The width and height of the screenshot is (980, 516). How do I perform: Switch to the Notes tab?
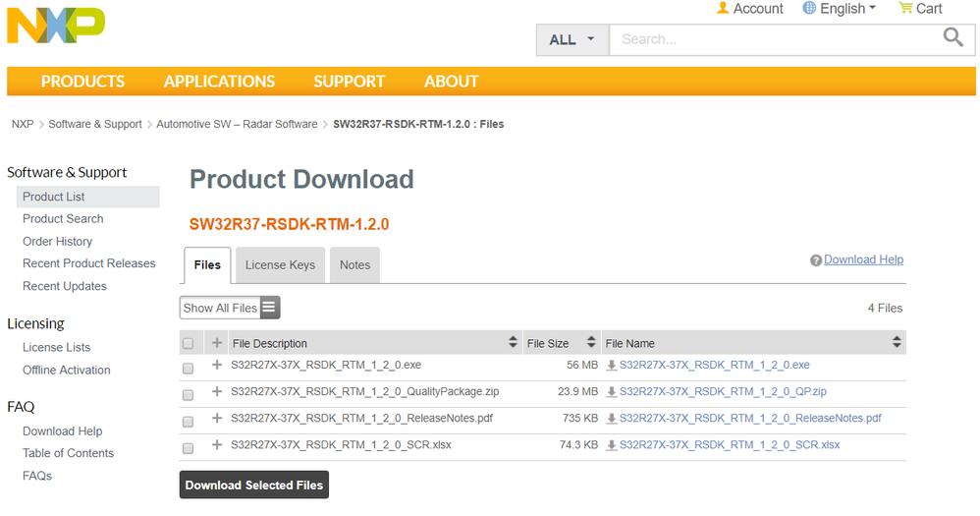pos(355,265)
